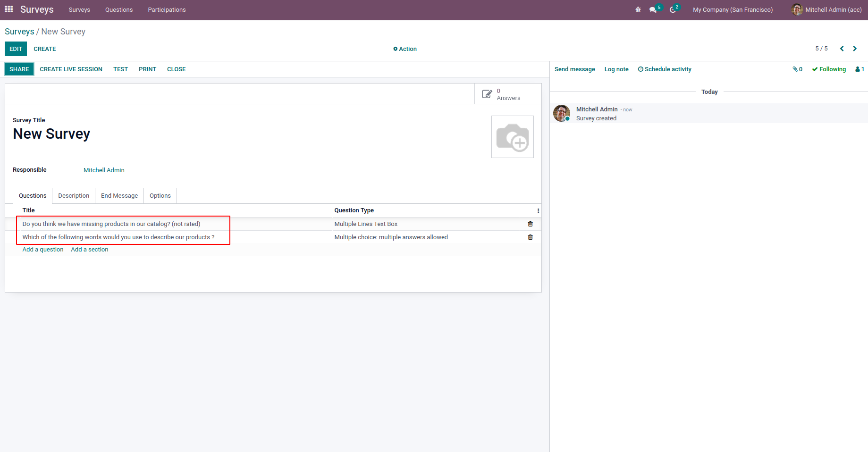Click Mitchell Admin avatar in chatter message

tap(562, 113)
